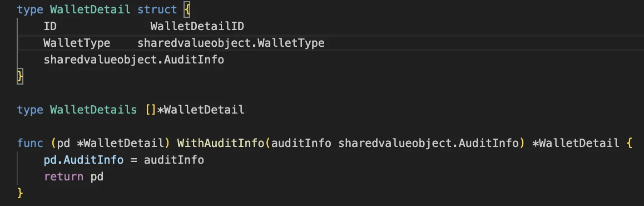
Task: Click the func keyword
Action: pos(30,143)
